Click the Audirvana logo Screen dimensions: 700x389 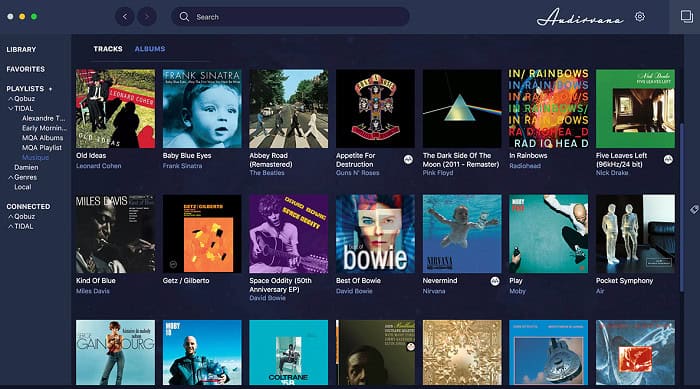[579, 17]
